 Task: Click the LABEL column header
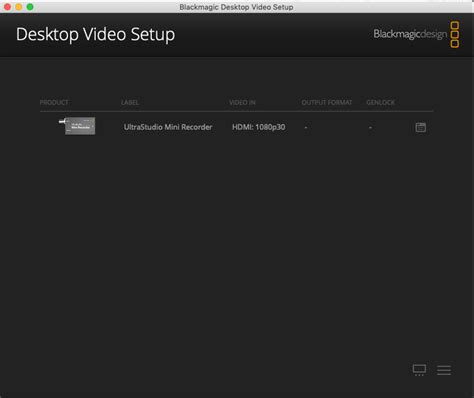(130, 102)
